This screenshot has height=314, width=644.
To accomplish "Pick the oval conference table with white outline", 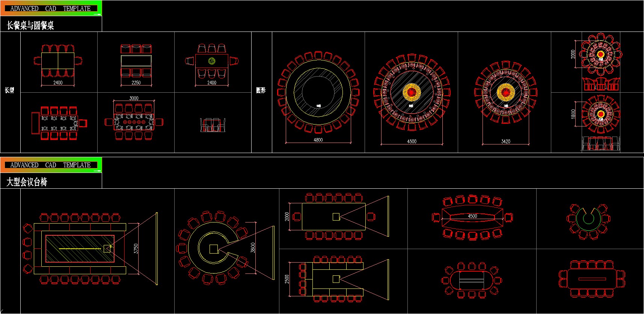I will (472, 280).
